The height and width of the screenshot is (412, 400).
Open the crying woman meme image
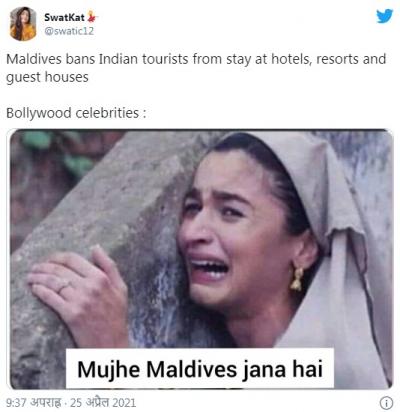[200, 259]
